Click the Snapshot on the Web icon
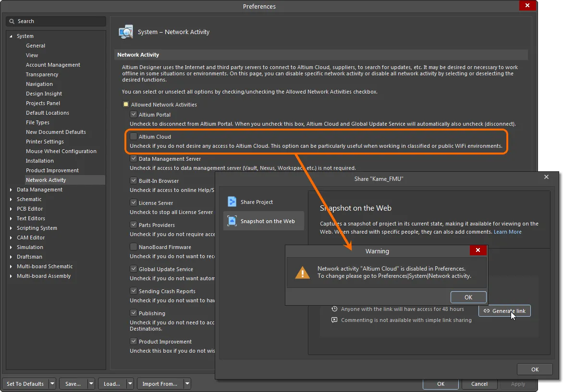 (x=232, y=221)
